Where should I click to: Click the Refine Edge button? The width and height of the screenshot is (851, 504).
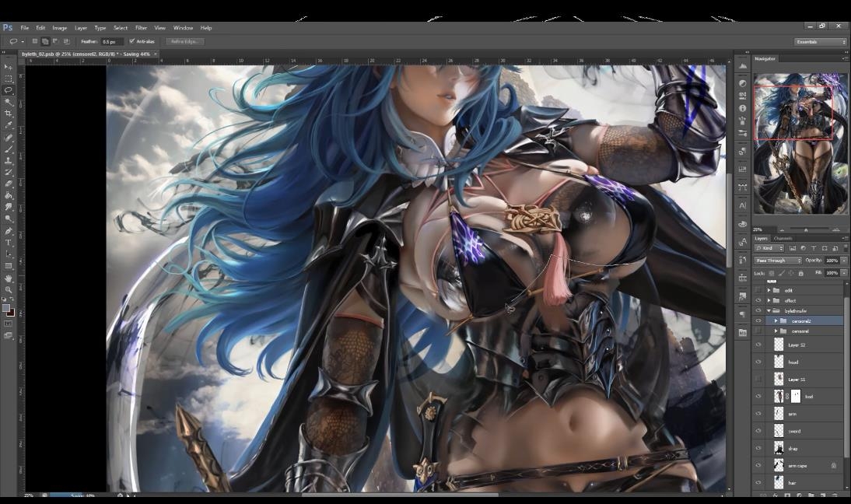[184, 41]
